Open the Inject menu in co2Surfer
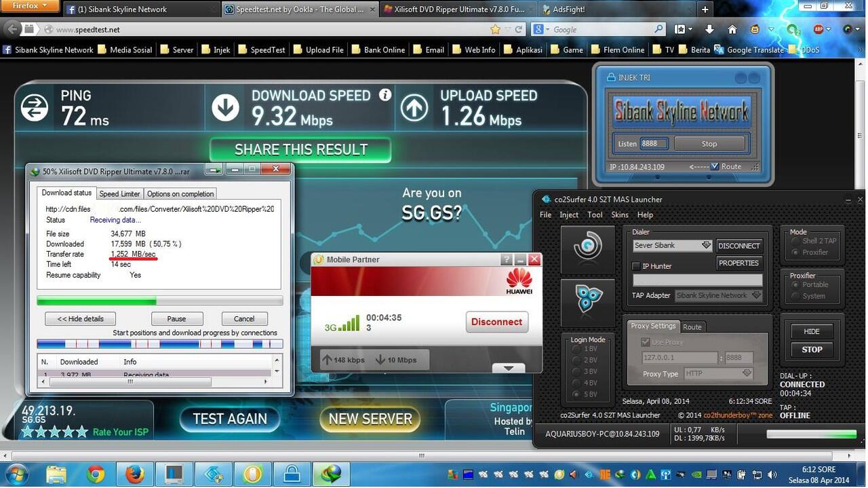The height and width of the screenshot is (488, 868). click(568, 214)
